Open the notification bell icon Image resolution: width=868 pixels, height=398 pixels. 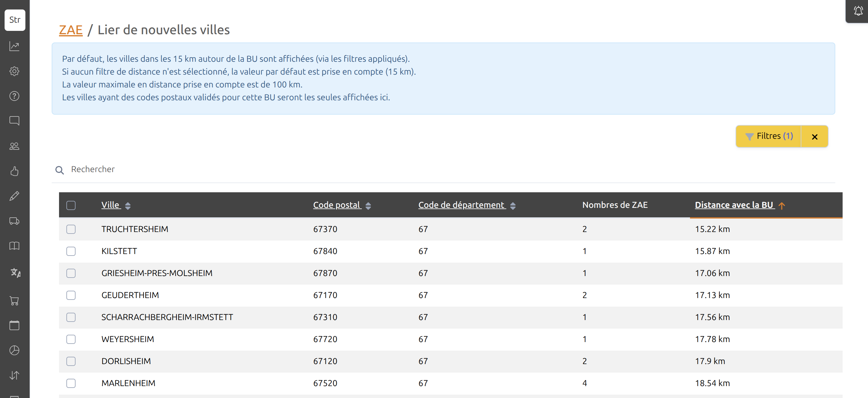(858, 11)
